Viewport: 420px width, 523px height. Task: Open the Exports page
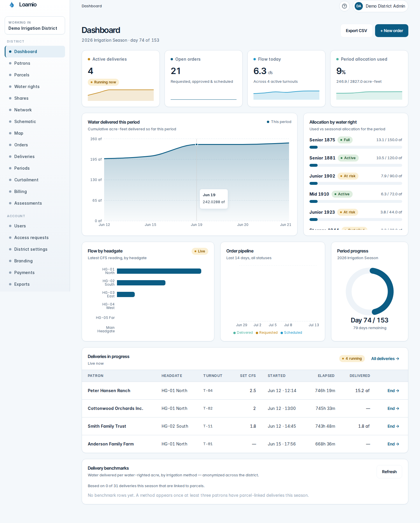tap(35, 284)
